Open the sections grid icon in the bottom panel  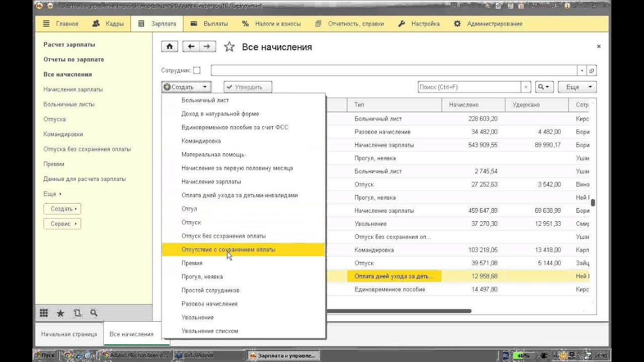tap(44, 313)
